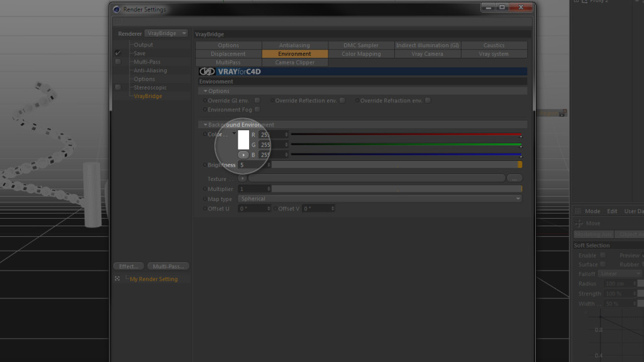Viewport: 644px width, 362px height.
Task: Toggle the Soft Selection Surface checkbox
Action: 602,265
